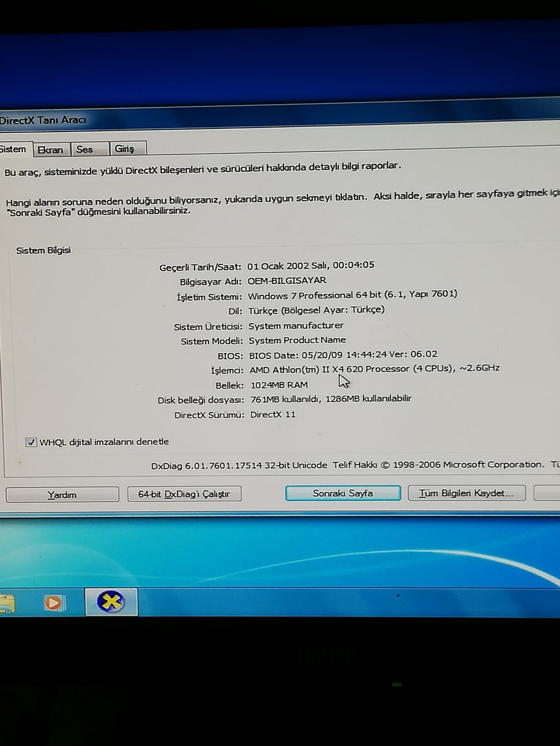Toggle WHQL dijital imzalarını denetle checkbox

point(31,442)
